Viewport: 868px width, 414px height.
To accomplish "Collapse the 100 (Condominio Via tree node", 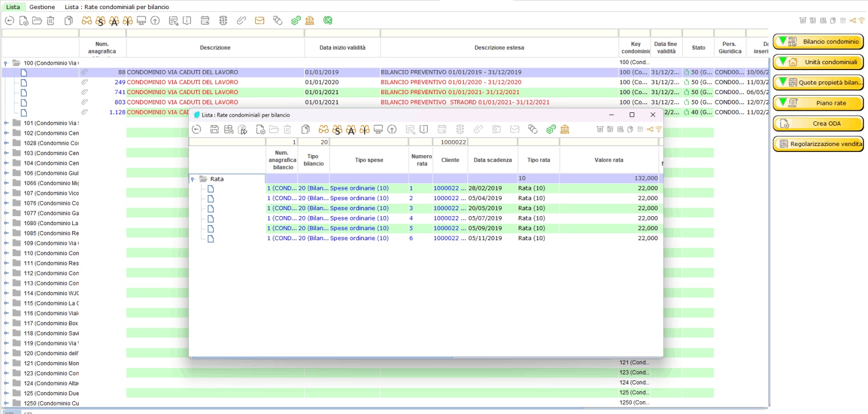I will click(x=6, y=63).
